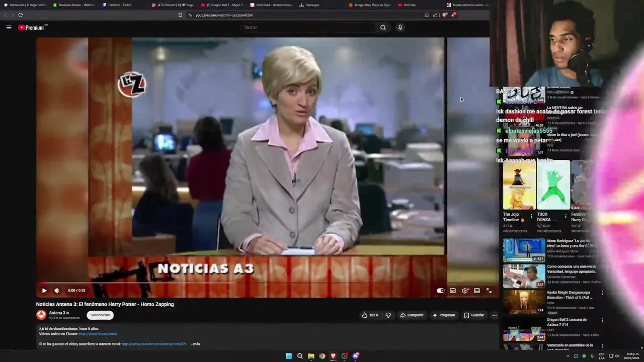644x362 pixels.
Task: Toggle the autoplay switch in player
Action: coord(441,291)
